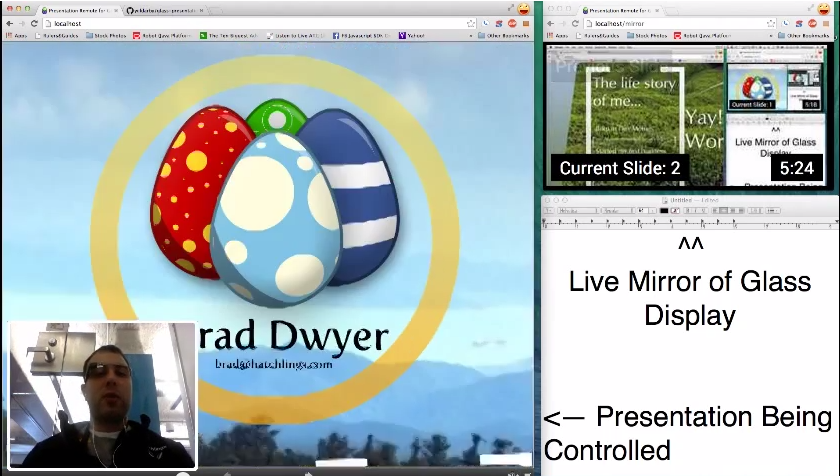Viewport: 840px width, 476px height.
Task: Open Helvetica font family dropdown in TextEdit
Action: point(579,211)
